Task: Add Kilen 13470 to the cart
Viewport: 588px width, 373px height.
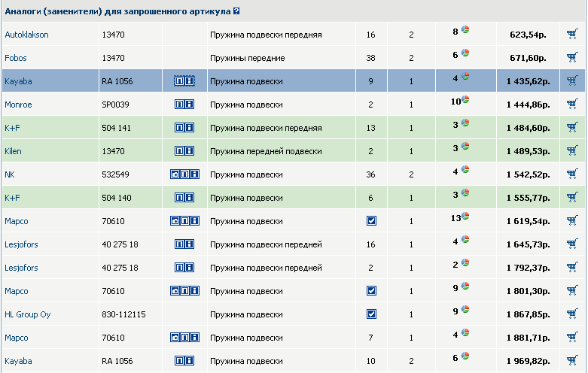Action: tap(572, 151)
